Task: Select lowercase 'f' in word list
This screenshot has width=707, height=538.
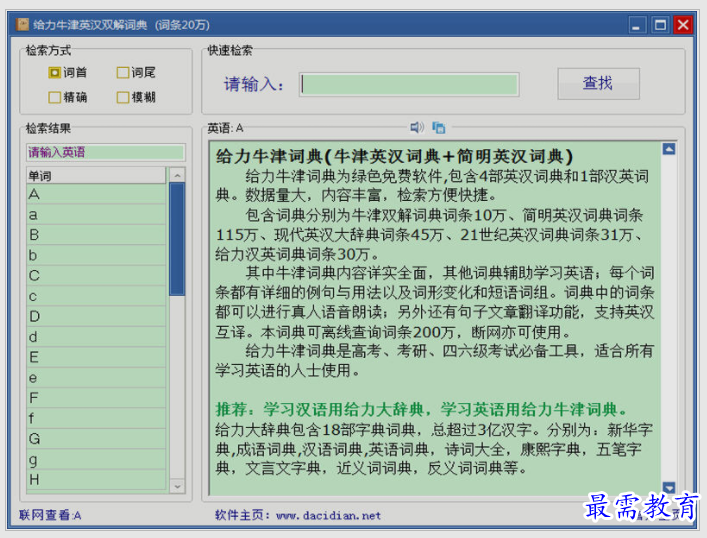Action: [x=96, y=418]
